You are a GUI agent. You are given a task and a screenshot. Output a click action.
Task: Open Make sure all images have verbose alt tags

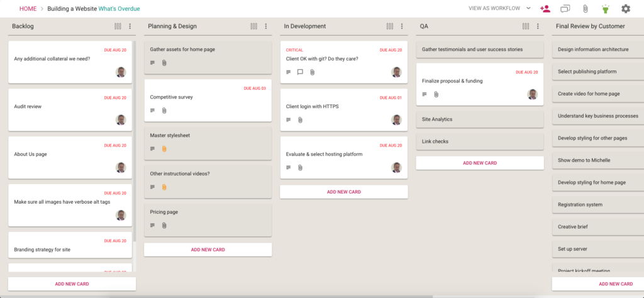(70, 205)
